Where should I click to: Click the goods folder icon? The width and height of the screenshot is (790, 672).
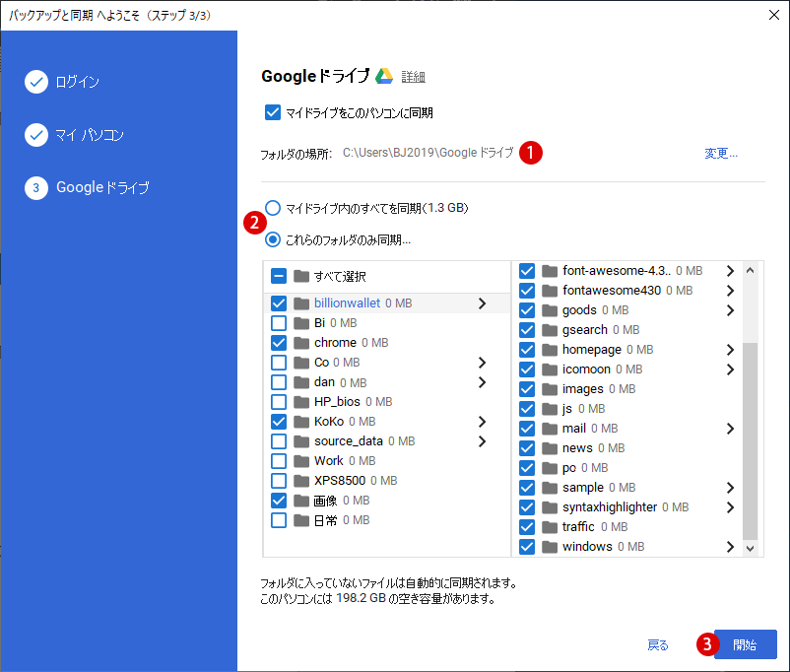click(550, 310)
